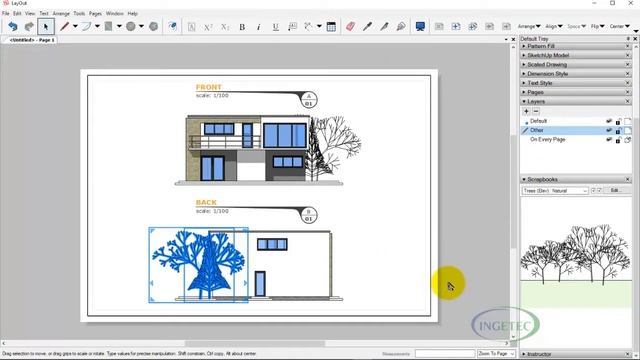Toggle Italic text formatting

[x=258, y=27]
